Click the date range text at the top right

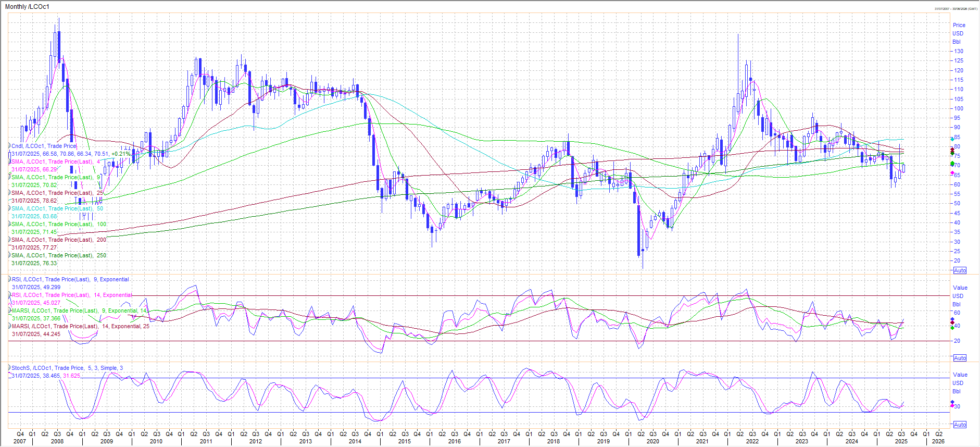click(956, 9)
